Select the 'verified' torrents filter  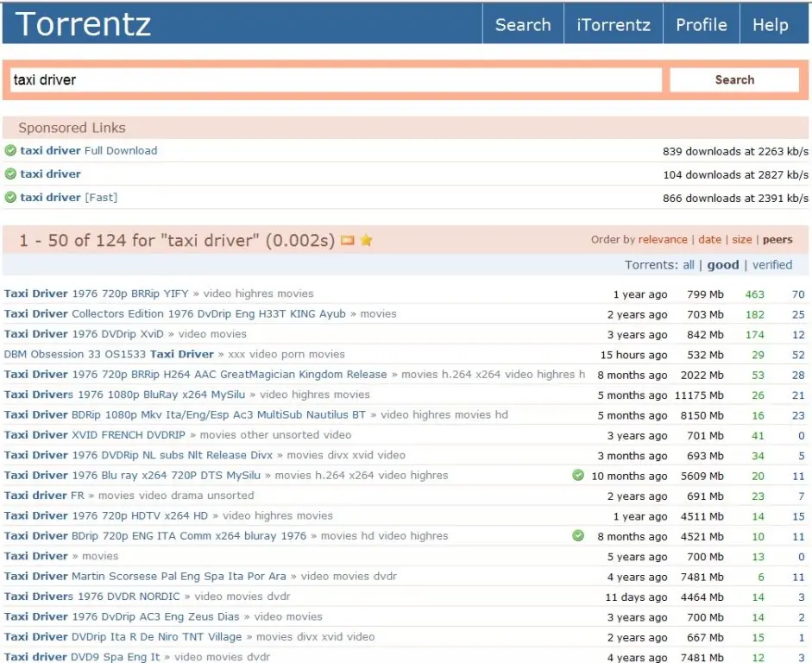772,265
